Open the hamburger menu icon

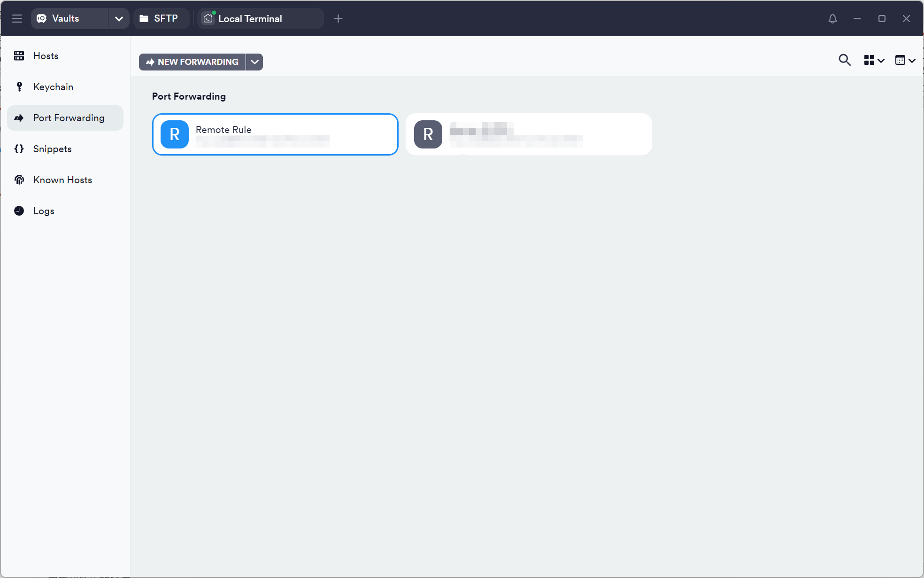coord(17,18)
